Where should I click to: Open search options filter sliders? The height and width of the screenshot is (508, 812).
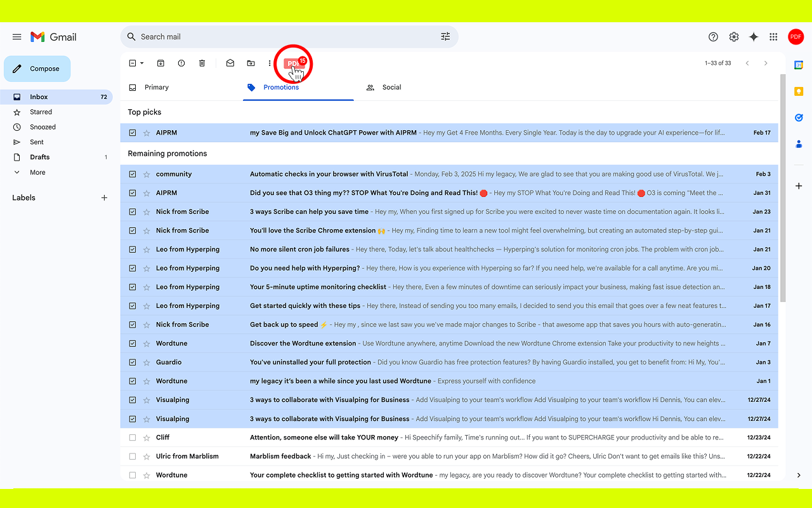pyautogui.click(x=445, y=36)
